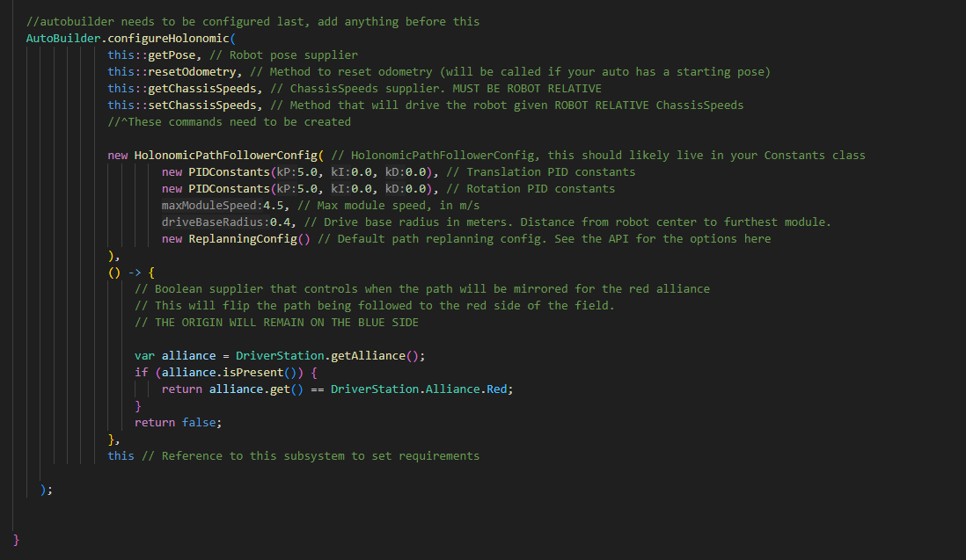Image resolution: width=966 pixels, height=560 pixels.
Task: Click the alliance variable declaration
Action: point(188,356)
